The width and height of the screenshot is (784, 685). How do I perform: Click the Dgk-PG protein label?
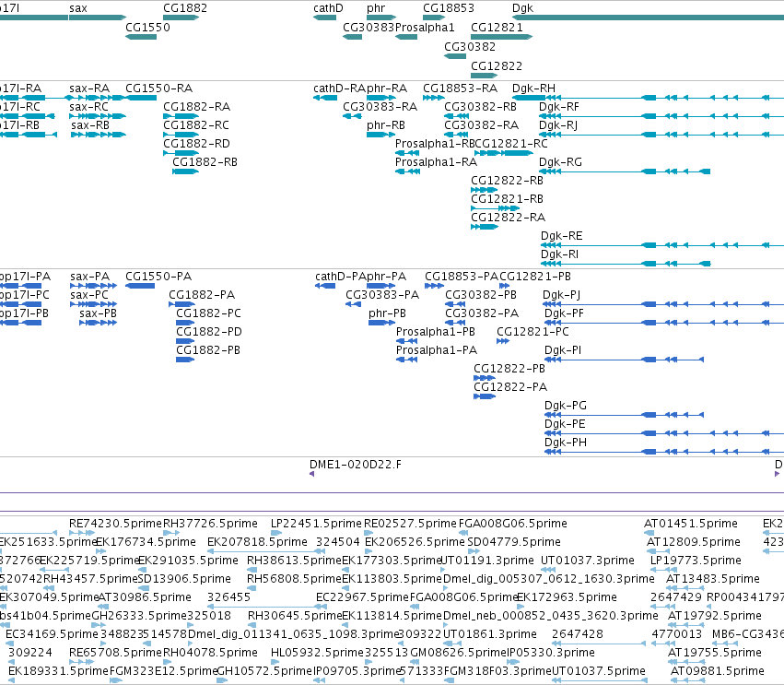pos(566,406)
